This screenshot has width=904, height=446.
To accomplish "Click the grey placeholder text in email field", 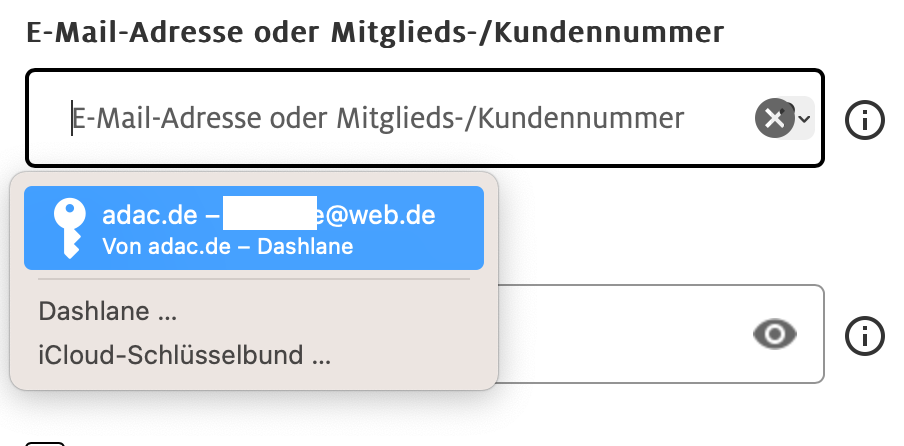I will point(378,120).
